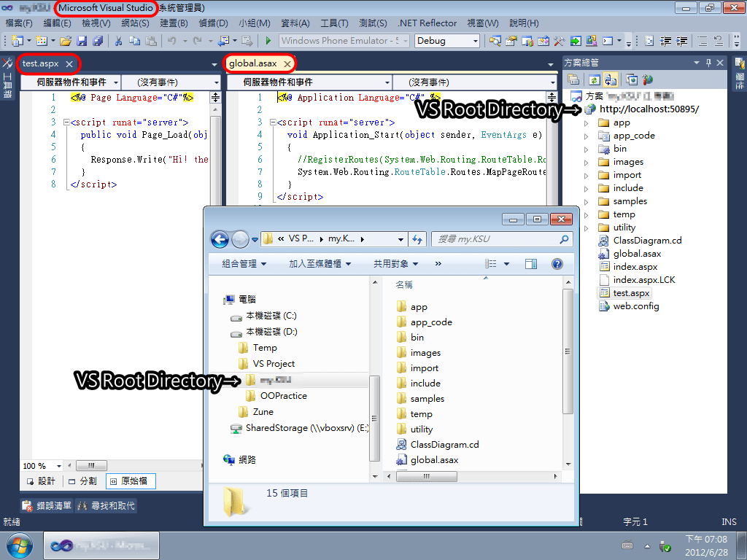This screenshot has height=560, width=747.
Task: Click the Comment selection toolbar icon
Action: click(703, 41)
